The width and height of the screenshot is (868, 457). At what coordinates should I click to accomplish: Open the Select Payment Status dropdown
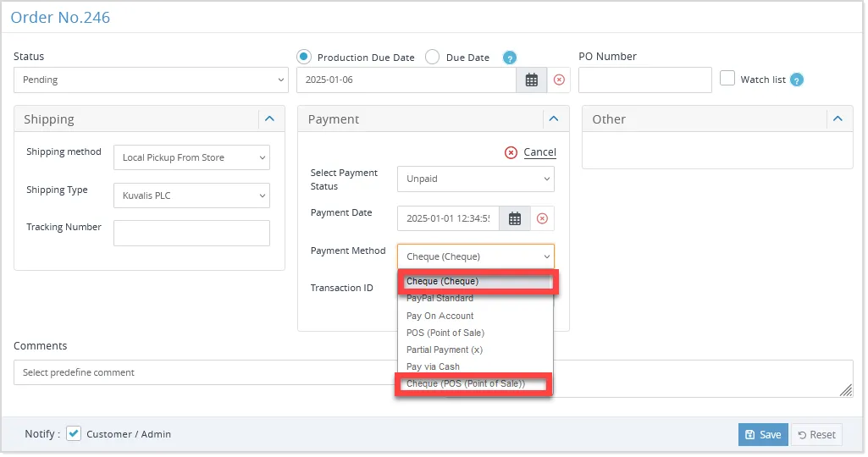pos(476,179)
